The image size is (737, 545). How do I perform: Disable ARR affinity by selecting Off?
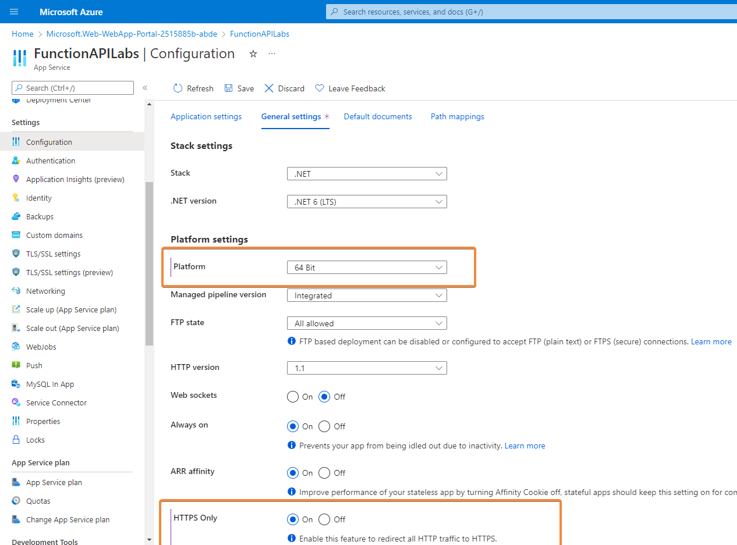click(324, 473)
